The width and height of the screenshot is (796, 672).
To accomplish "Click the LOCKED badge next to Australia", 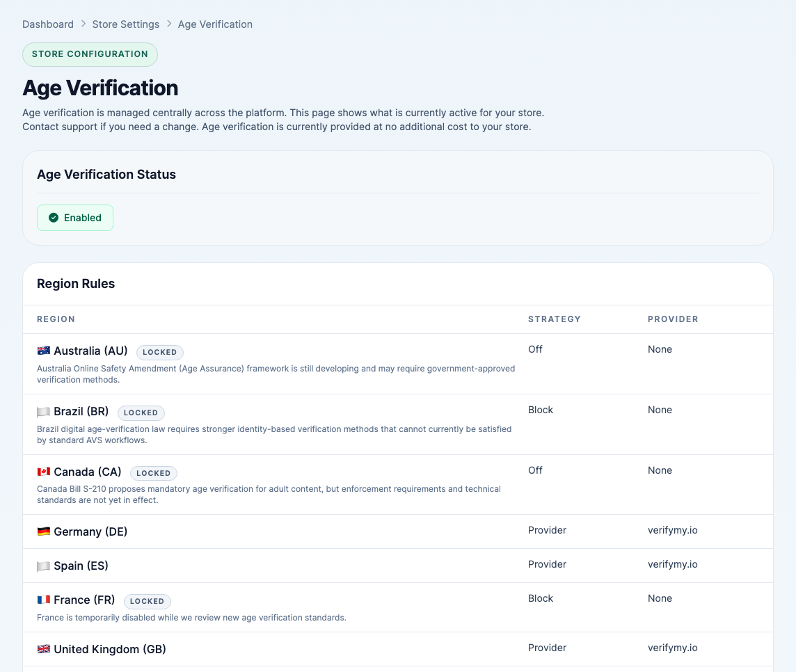I will [x=160, y=352].
